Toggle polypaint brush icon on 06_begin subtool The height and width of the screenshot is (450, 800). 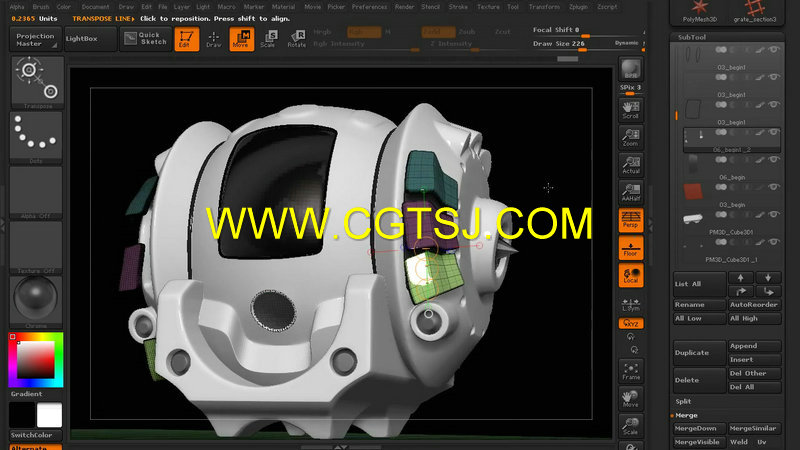[760, 160]
